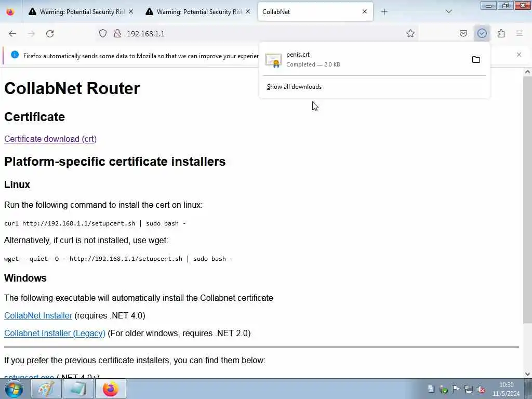The image size is (532, 399).
Task: Click the certificate file icon in downloads
Action: [x=273, y=60]
